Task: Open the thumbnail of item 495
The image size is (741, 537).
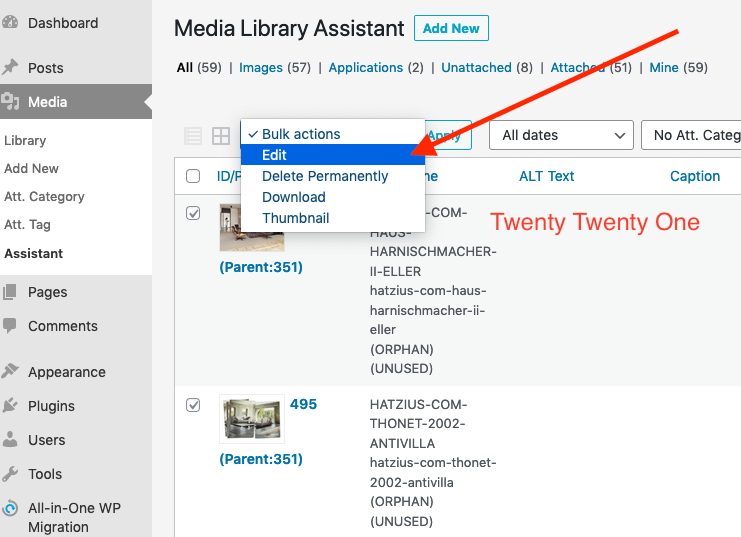Action: (252, 418)
